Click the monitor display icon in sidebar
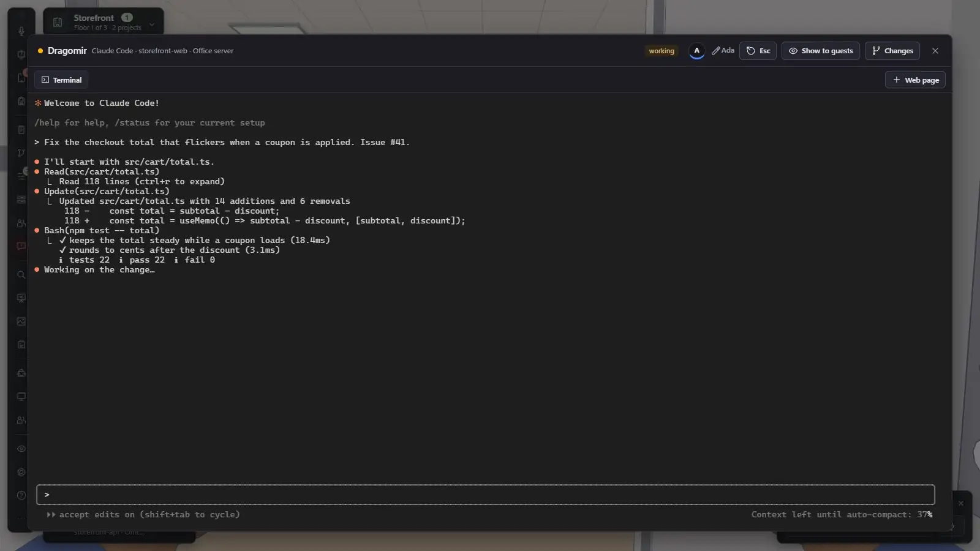This screenshot has width=980, height=551. pyautogui.click(x=21, y=397)
